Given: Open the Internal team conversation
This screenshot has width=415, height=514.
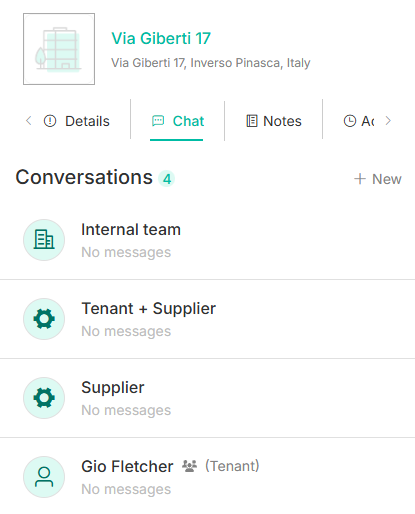Looking at the screenshot, I should 207,240.
